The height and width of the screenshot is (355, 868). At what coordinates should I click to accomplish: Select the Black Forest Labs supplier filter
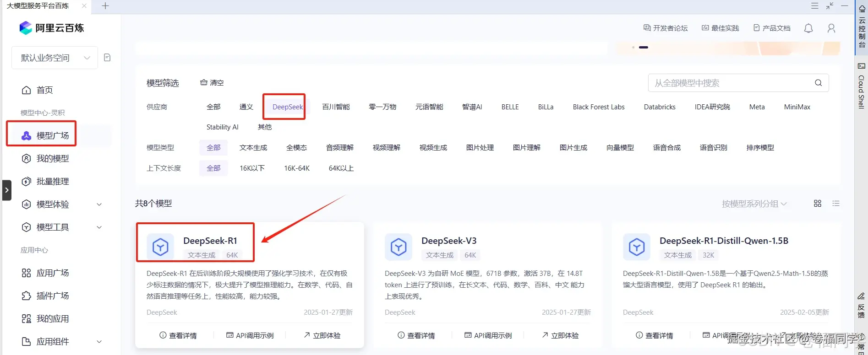[x=599, y=107]
